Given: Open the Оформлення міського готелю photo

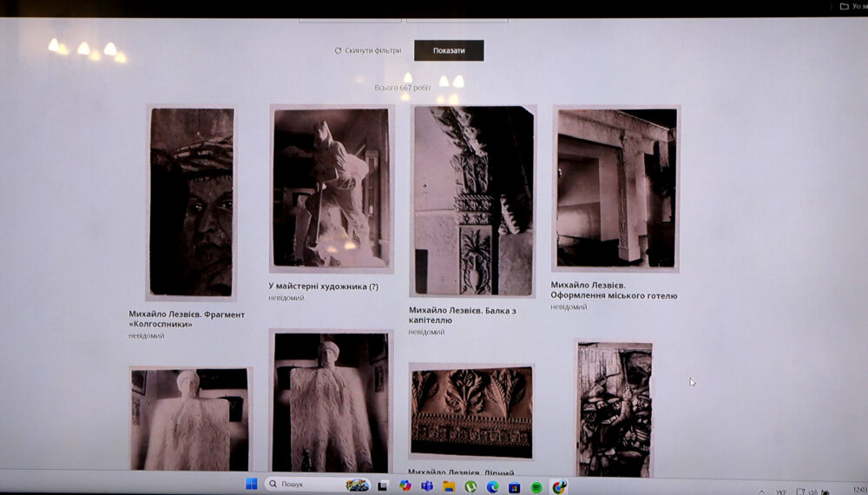Looking at the screenshot, I should [x=615, y=188].
